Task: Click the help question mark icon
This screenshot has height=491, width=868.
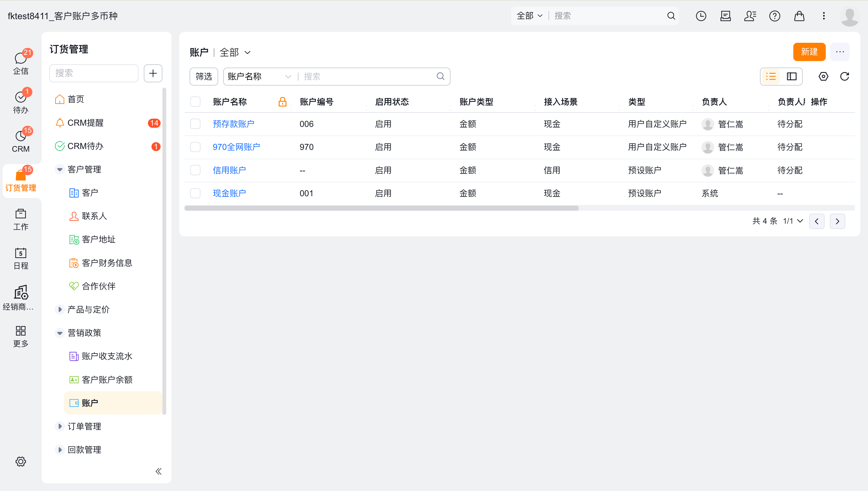Action: pos(774,16)
